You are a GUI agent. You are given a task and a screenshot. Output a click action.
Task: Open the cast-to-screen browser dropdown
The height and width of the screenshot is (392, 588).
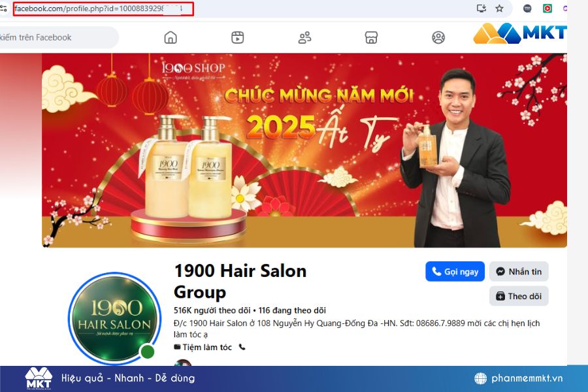click(x=482, y=7)
